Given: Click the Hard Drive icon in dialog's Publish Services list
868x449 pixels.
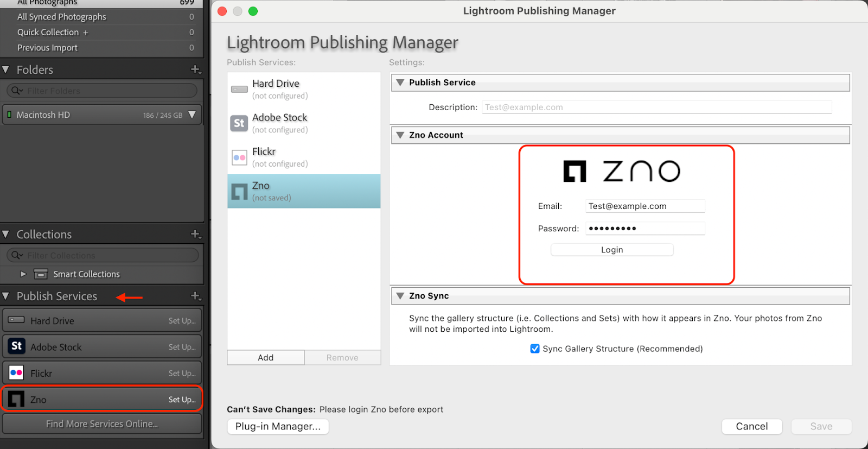Looking at the screenshot, I should tap(239, 89).
